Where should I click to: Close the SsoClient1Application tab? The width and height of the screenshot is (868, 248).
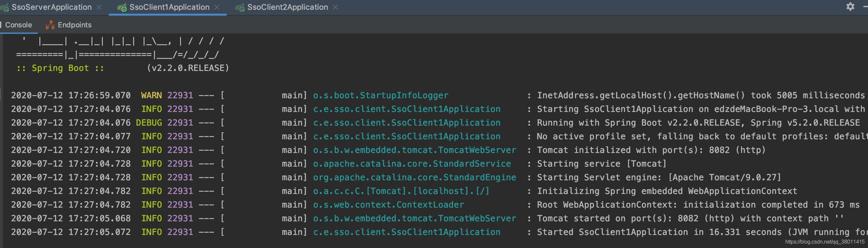click(217, 7)
